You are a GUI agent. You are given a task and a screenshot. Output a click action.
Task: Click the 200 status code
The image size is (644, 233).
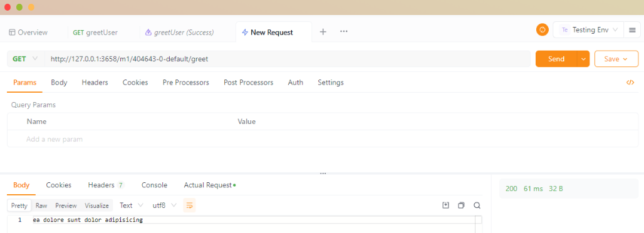(511, 189)
